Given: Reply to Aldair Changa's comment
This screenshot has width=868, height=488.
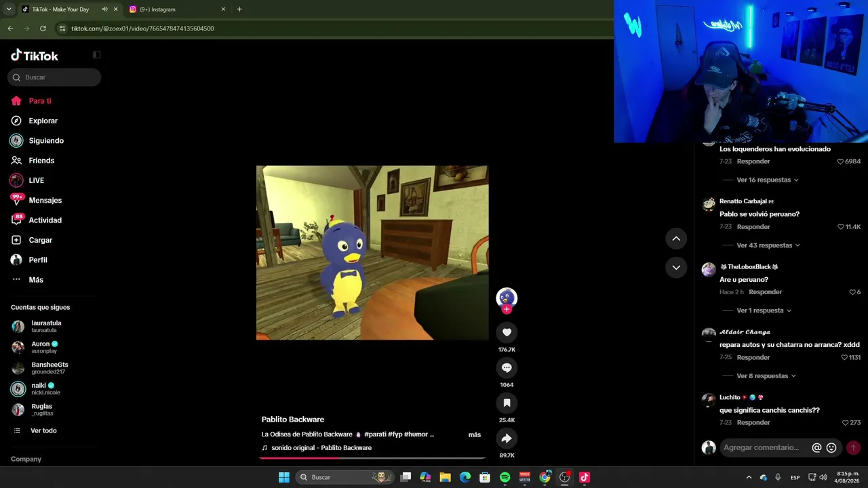Looking at the screenshot, I should click(x=753, y=358).
